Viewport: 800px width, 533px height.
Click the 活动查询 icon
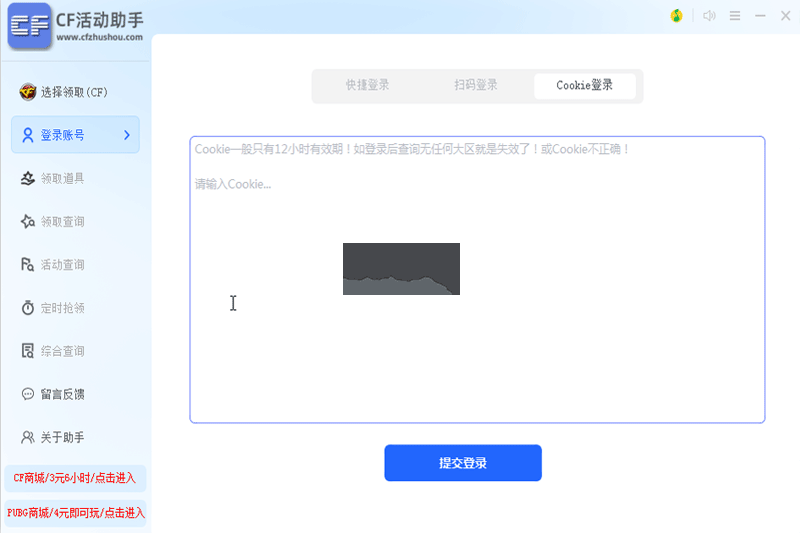pyautogui.click(x=28, y=265)
